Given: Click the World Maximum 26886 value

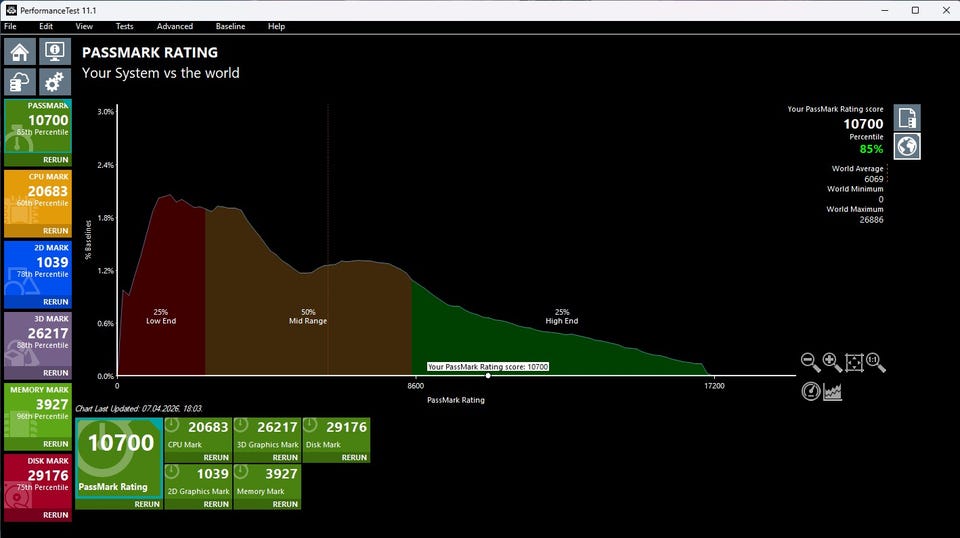Looking at the screenshot, I should tap(871, 220).
